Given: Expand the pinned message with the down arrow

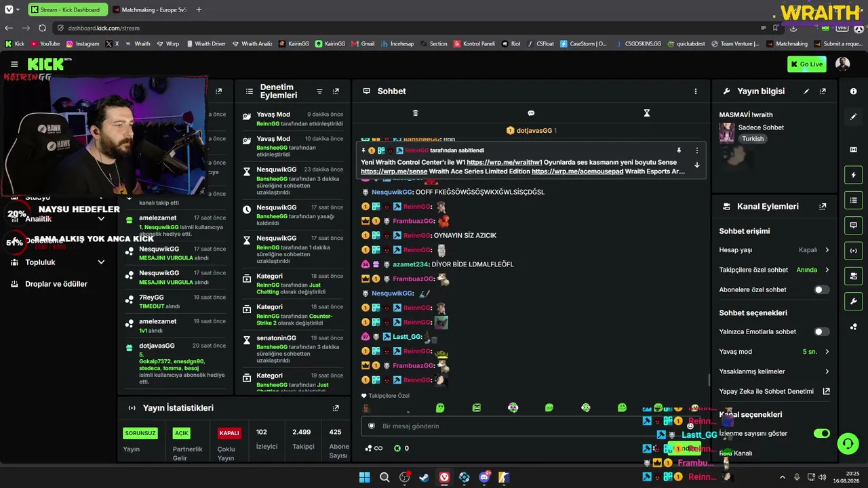Looking at the screenshot, I should tap(696, 165).
